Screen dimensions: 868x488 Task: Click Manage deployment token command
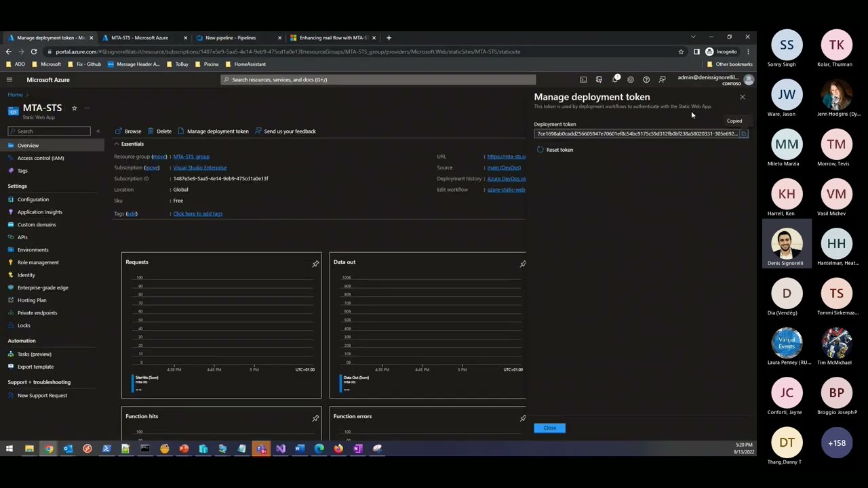click(x=213, y=131)
